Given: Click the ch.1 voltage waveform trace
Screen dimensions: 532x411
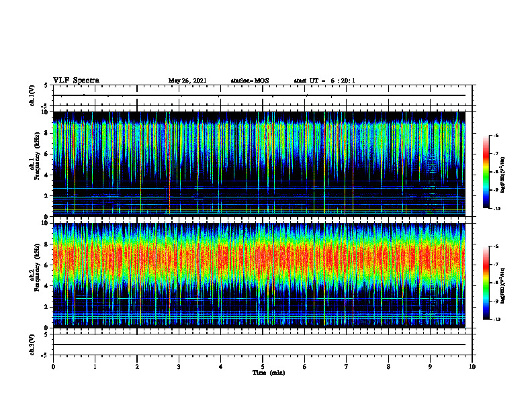Looking at the screenshot, I should pos(259,95).
